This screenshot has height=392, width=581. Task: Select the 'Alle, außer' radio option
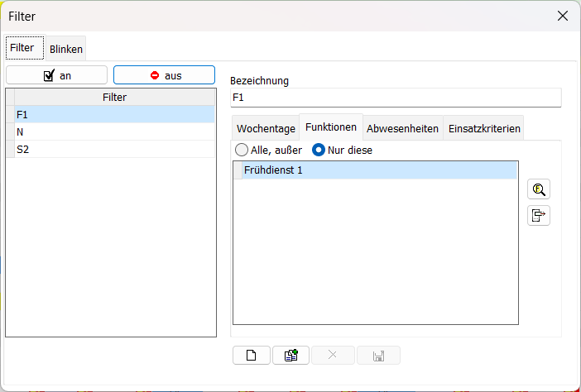point(242,151)
